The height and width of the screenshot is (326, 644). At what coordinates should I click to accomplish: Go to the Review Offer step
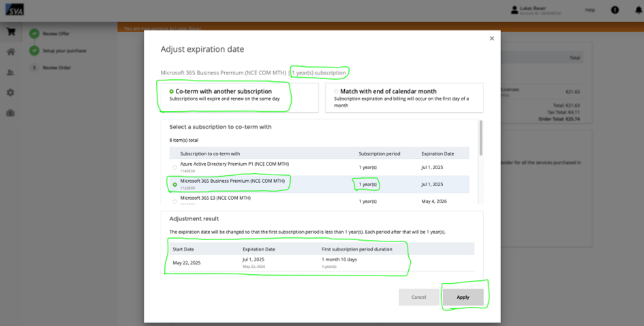(x=56, y=33)
